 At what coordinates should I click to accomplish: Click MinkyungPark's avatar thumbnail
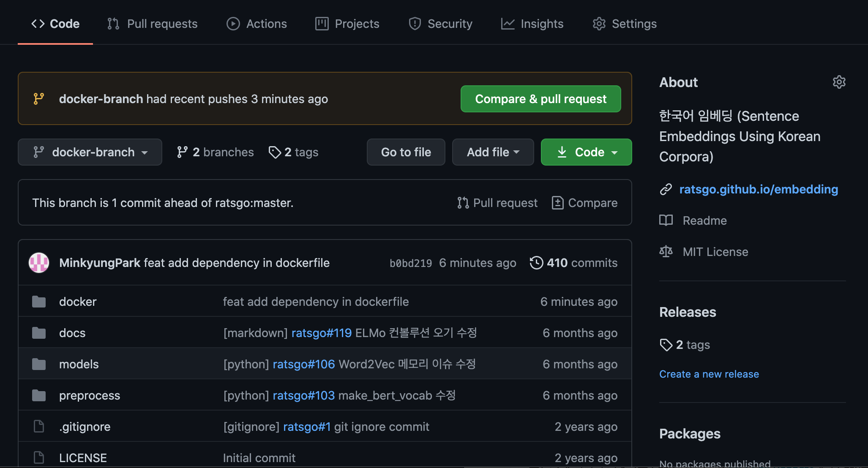(39, 263)
